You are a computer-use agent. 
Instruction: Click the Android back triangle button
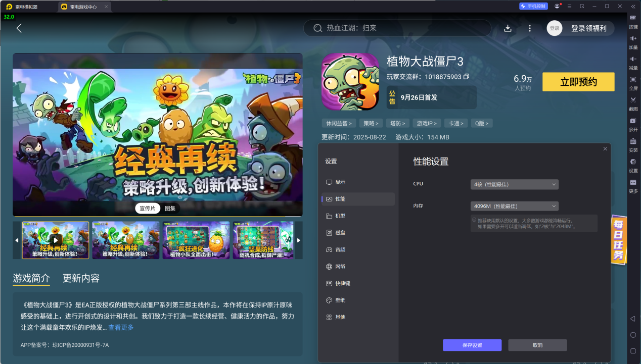(633, 319)
